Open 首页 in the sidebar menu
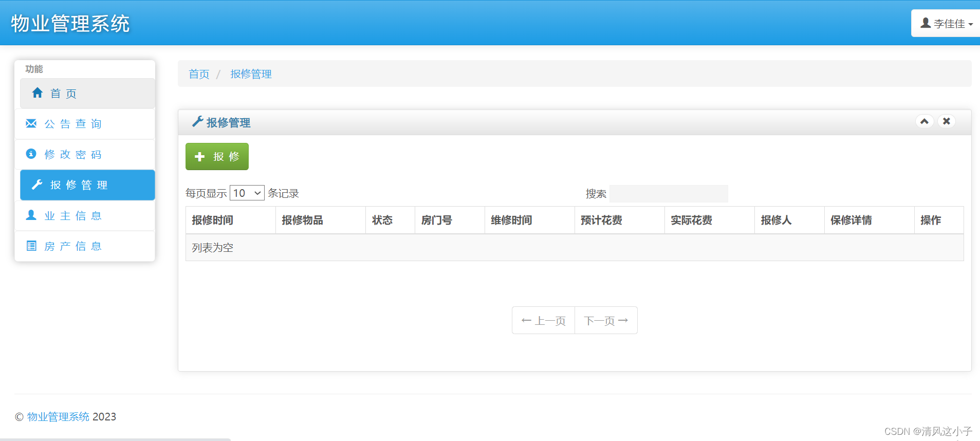 pyautogui.click(x=87, y=94)
